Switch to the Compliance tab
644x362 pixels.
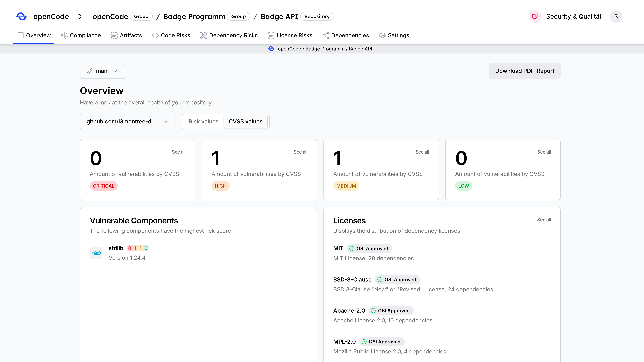[x=81, y=35]
